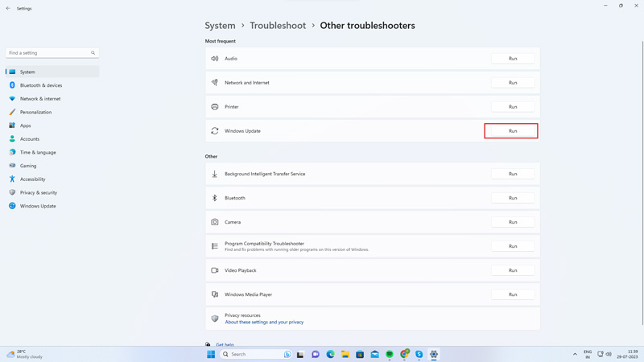The height and width of the screenshot is (362, 644).
Task: Click the Bluetooth row icon in troubleshooter list
Action: tap(214, 198)
